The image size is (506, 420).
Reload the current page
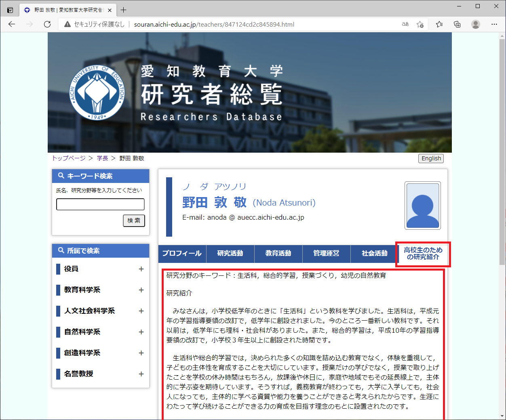[x=47, y=24]
